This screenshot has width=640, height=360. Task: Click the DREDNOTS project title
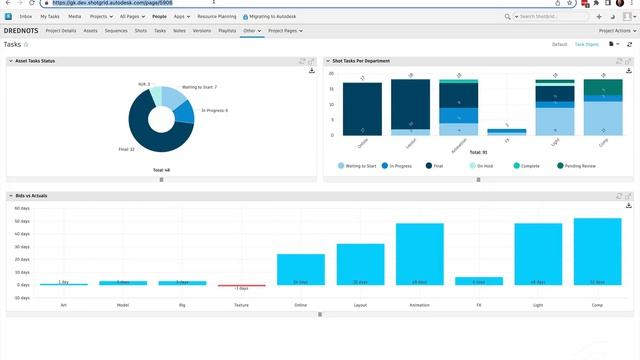pos(21,31)
